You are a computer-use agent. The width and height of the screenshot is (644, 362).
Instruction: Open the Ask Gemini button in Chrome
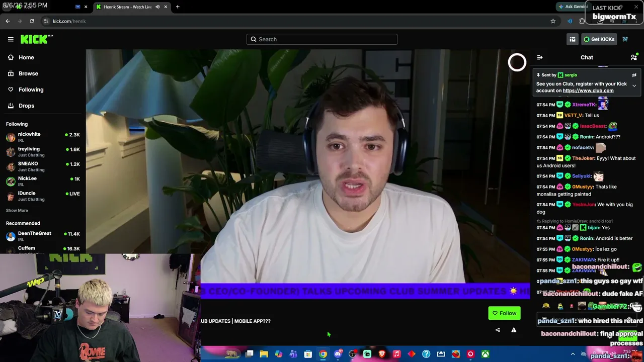[573, 7]
